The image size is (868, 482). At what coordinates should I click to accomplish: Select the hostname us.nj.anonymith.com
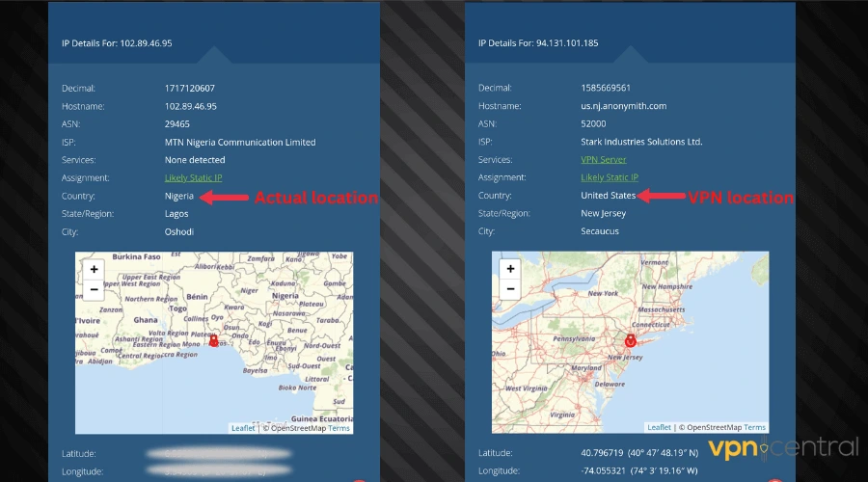point(623,106)
